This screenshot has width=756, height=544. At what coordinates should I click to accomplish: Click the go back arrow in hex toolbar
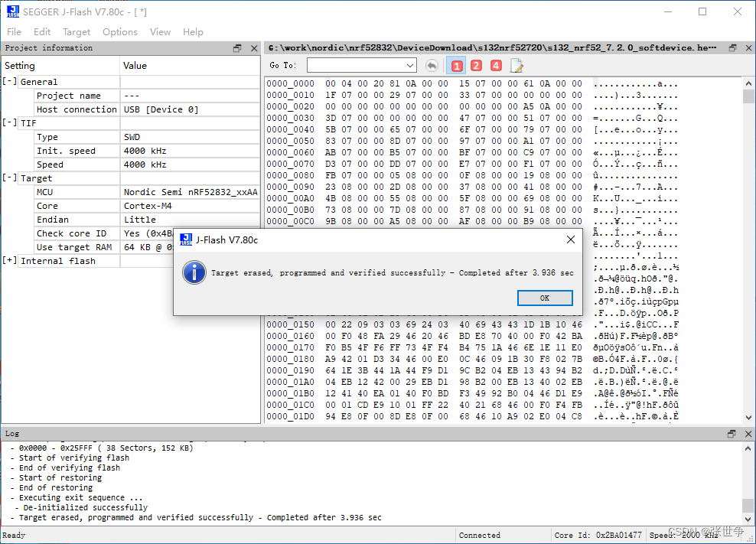pos(432,66)
